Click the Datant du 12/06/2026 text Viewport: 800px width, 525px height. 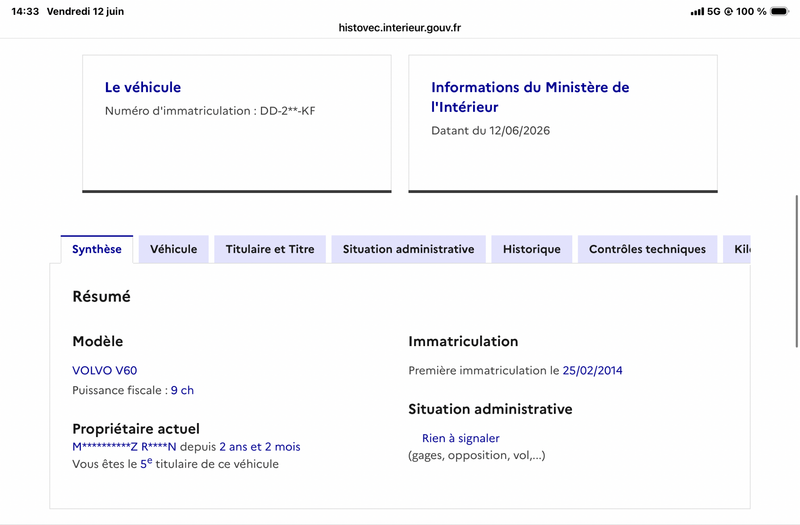491,131
